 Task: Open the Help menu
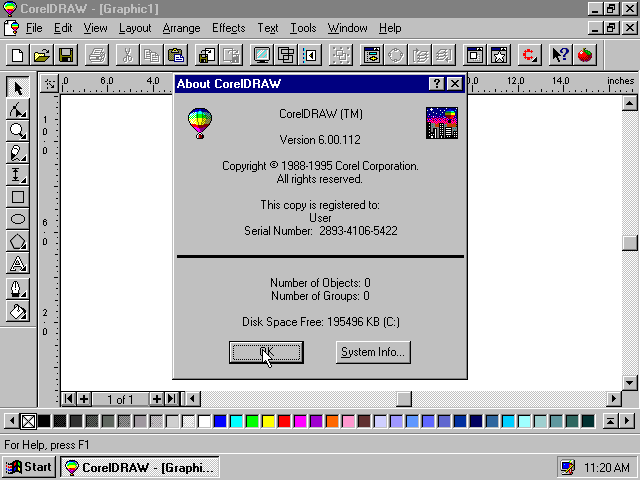390,28
